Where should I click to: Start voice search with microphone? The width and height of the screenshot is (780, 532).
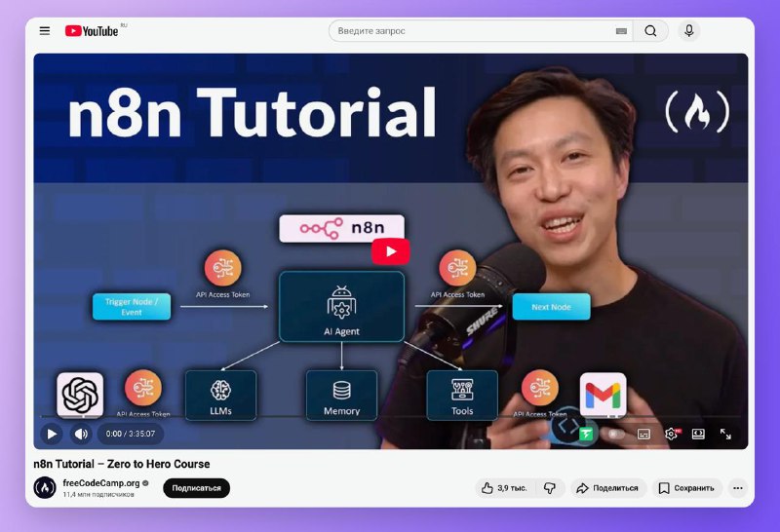click(689, 31)
